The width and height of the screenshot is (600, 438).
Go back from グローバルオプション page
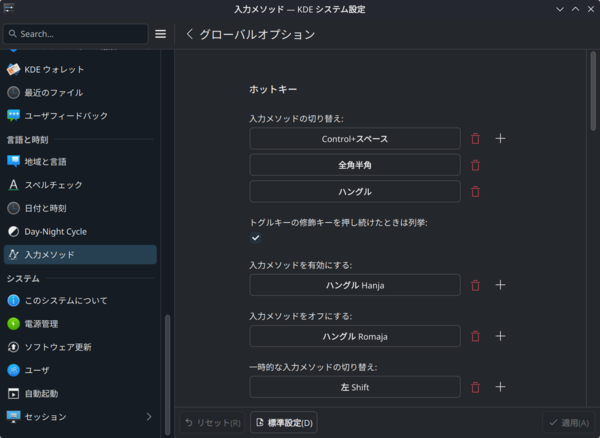click(x=189, y=34)
